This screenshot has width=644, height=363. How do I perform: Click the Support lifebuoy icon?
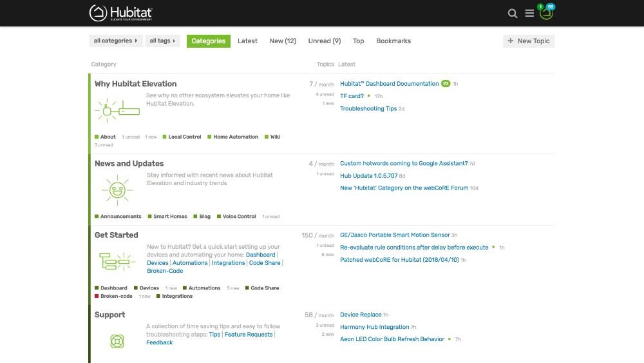tap(117, 341)
